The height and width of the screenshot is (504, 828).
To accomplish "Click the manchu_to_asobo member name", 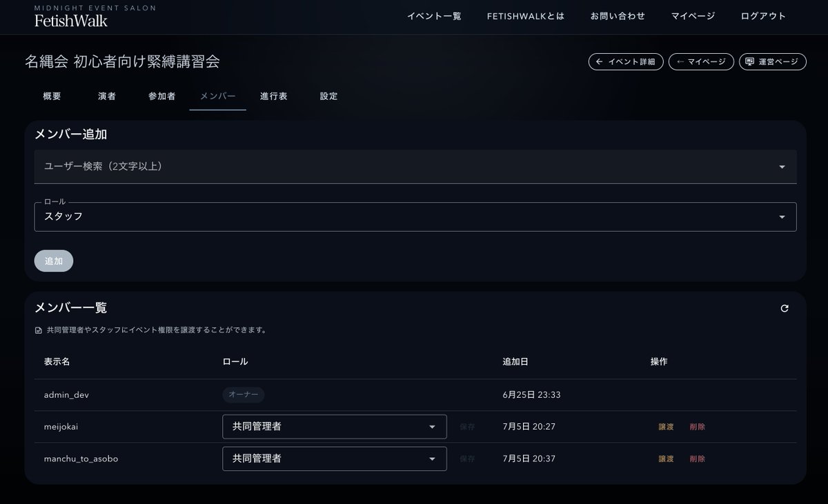I will point(81,458).
